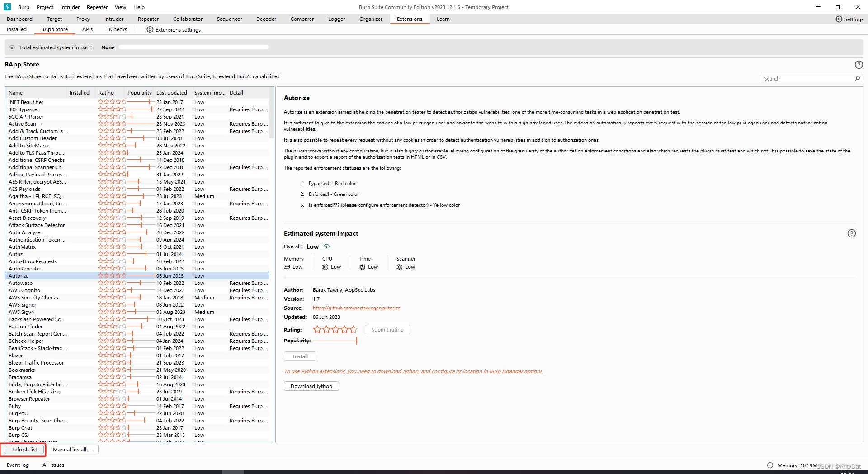Click the Submit rating button
868x474 pixels.
point(387,330)
